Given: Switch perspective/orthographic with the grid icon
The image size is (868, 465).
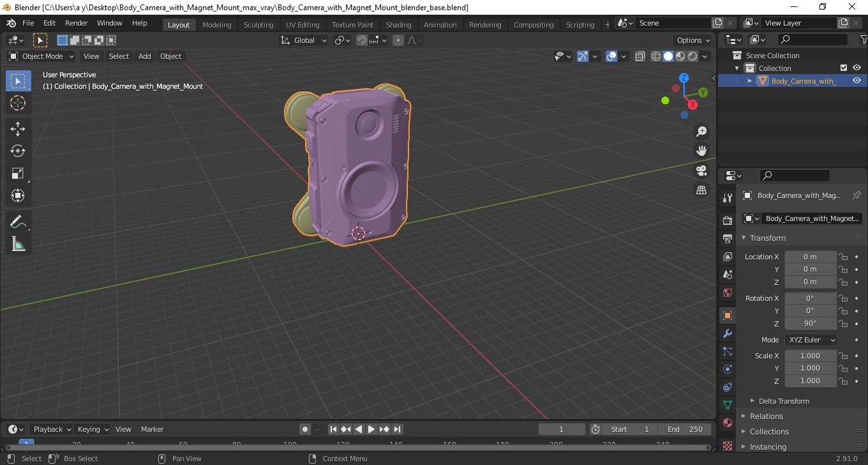Looking at the screenshot, I should [701, 190].
